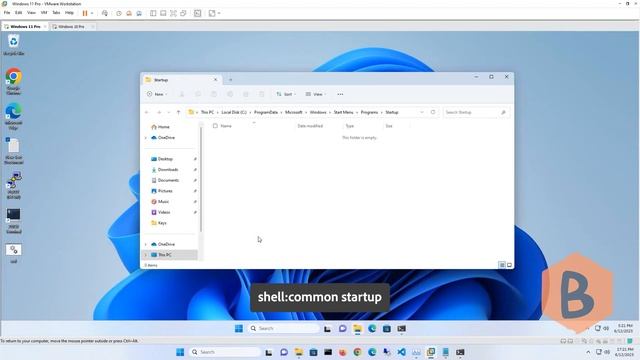The height and width of the screenshot is (360, 640).
Task: Open the Edit menu in VMware Workstation
Action: click(19, 13)
